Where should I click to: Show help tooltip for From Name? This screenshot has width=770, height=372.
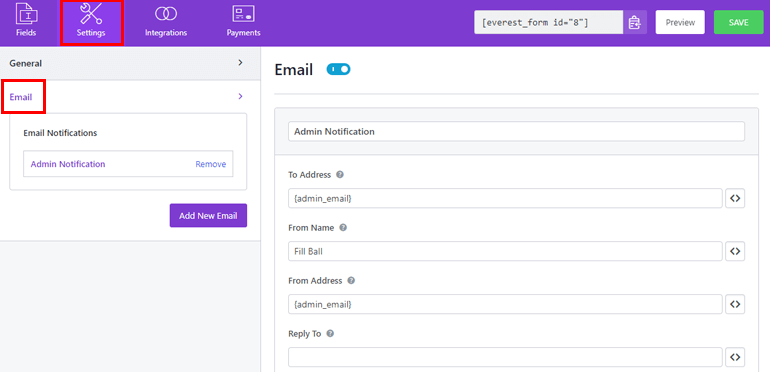(343, 228)
